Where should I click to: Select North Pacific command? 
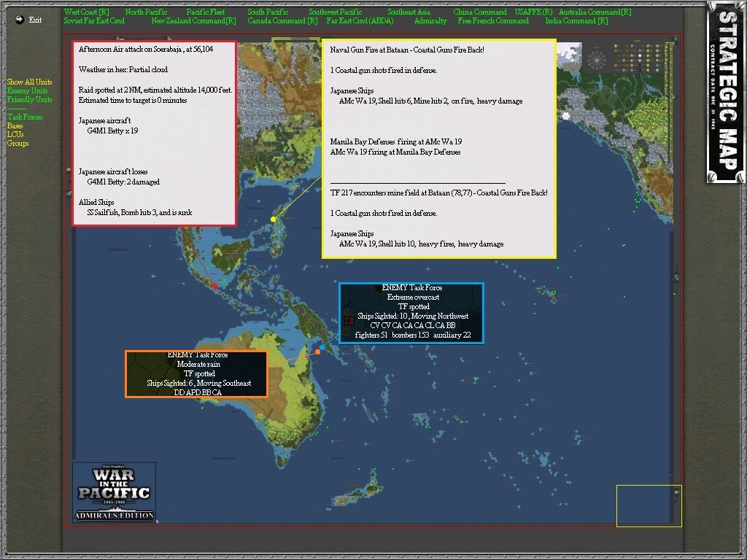(146, 12)
